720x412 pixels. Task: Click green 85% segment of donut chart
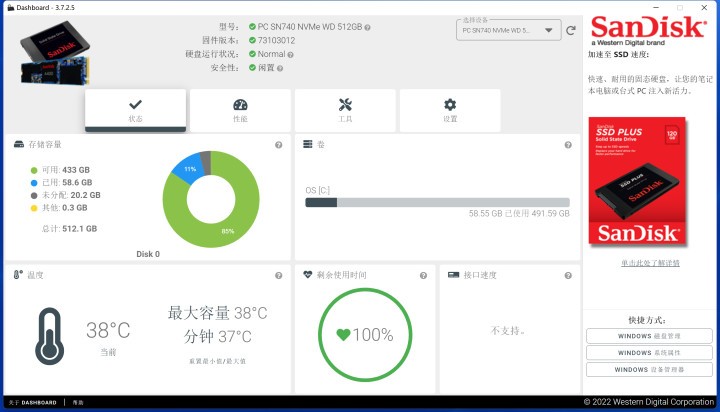pos(228,231)
